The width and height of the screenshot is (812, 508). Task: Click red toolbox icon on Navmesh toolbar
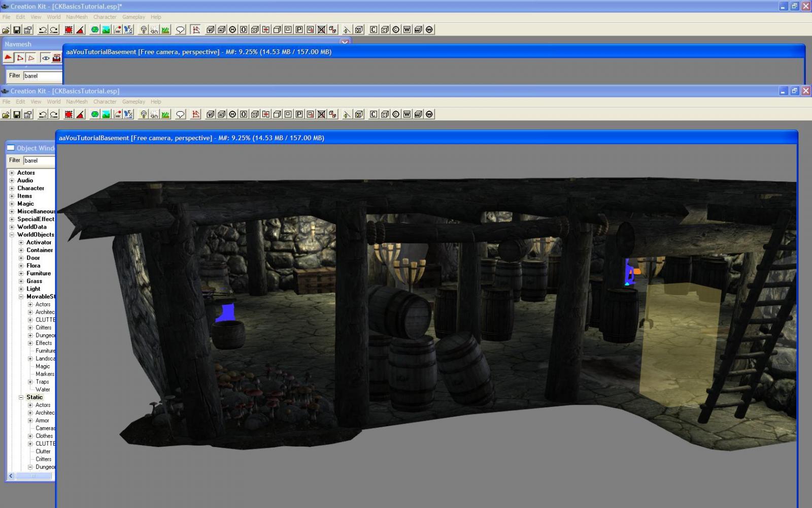tap(57, 58)
